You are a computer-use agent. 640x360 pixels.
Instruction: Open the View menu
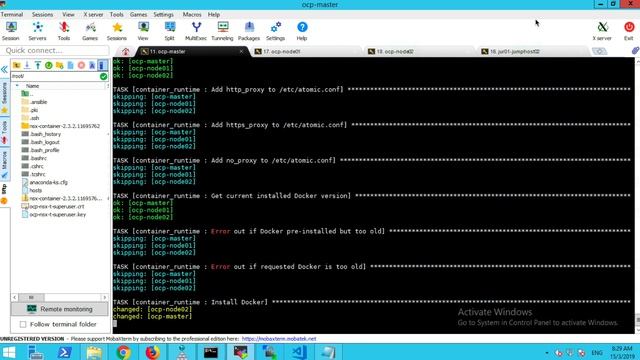click(x=68, y=15)
